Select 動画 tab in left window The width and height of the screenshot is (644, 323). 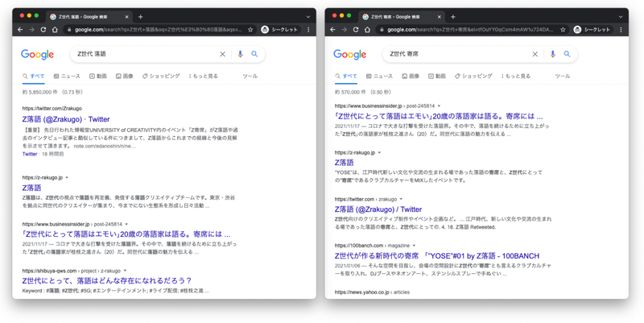click(x=98, y=76)
